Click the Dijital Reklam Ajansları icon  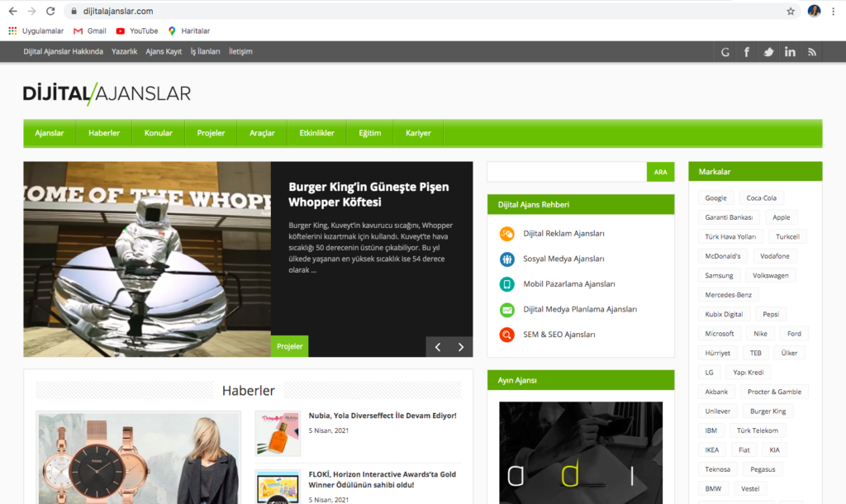point(507,234)
